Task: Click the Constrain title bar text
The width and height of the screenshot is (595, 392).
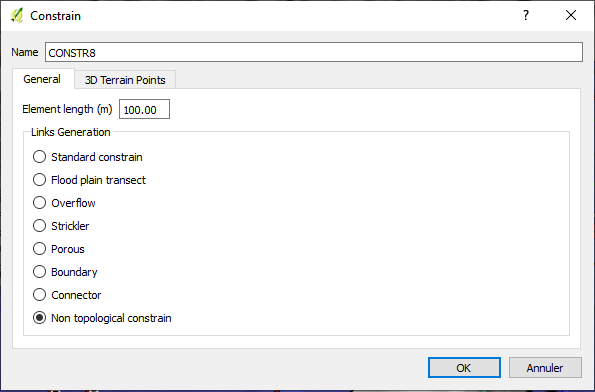Action: coord(55,16)
